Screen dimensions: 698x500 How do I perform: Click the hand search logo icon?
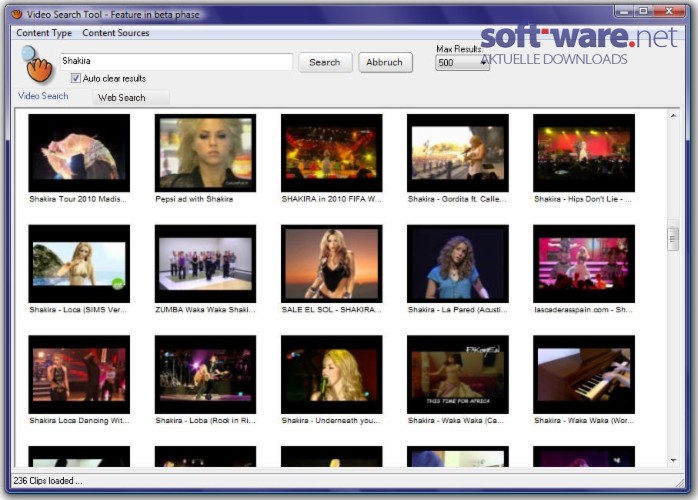click(37, 64)
